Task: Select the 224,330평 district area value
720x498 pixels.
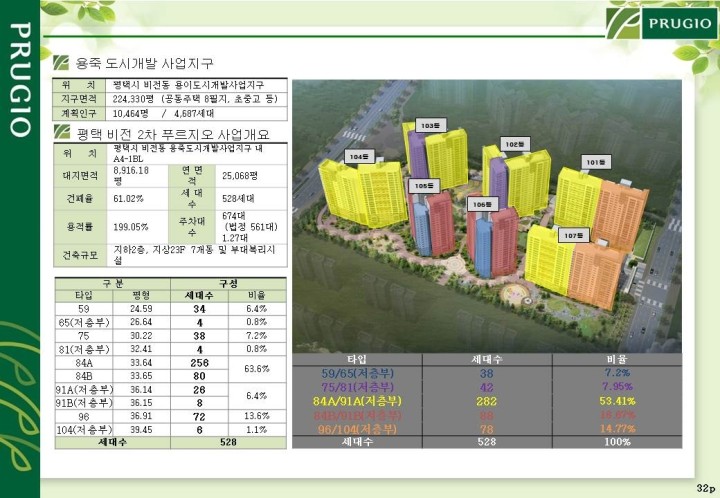Action: click(133, 99)
